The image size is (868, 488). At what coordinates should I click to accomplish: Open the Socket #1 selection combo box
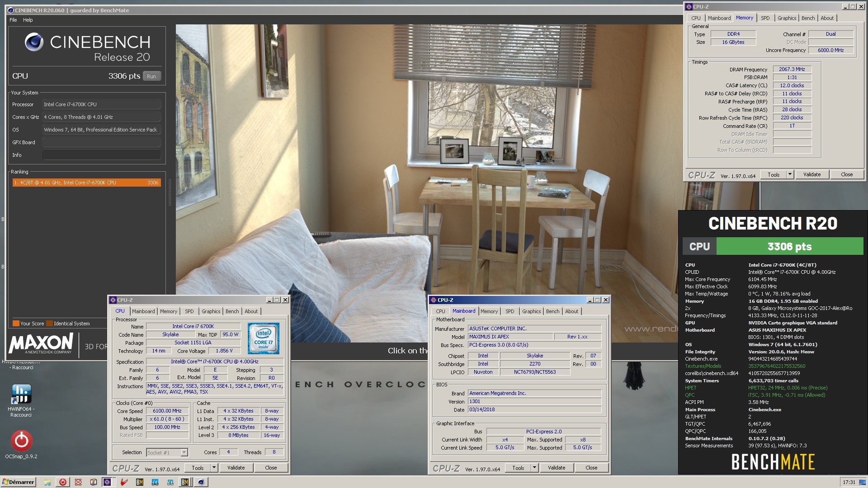167,452
